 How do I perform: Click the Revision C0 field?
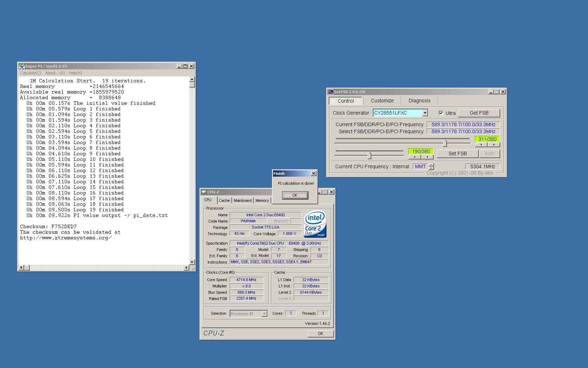point(319,256)
